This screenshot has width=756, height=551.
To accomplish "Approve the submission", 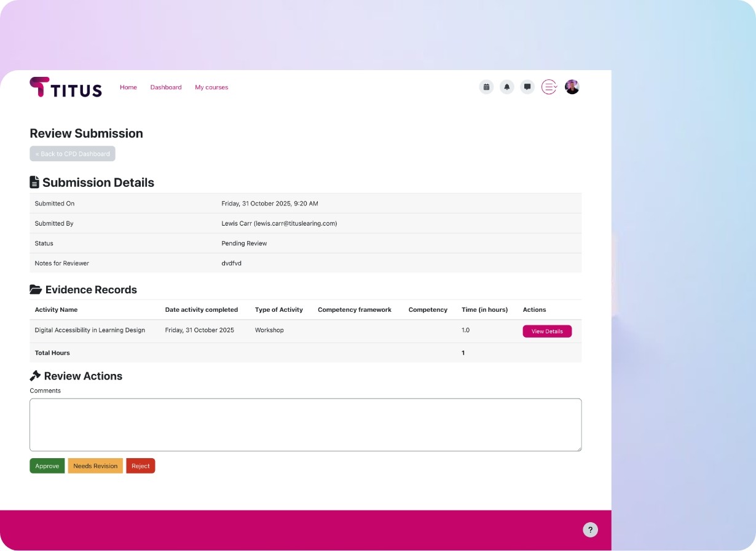I will [x=47, y=466].
